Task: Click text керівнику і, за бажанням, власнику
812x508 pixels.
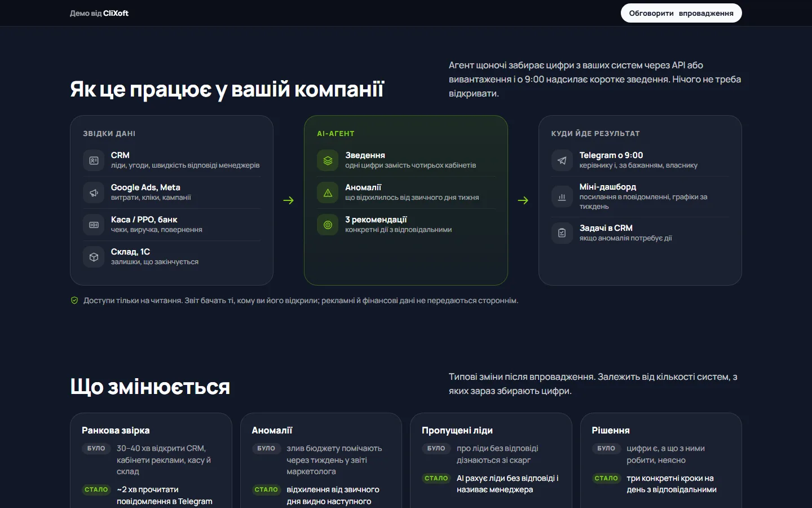Action: [x=638, y=165]
